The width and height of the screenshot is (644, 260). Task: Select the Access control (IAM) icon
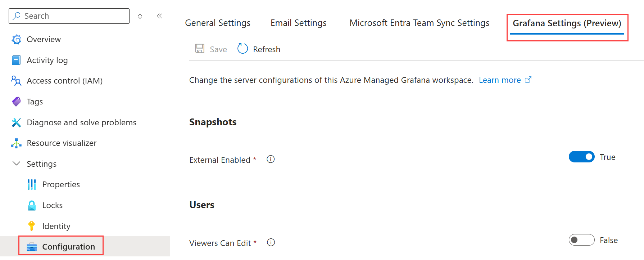[x=16, y=81]
